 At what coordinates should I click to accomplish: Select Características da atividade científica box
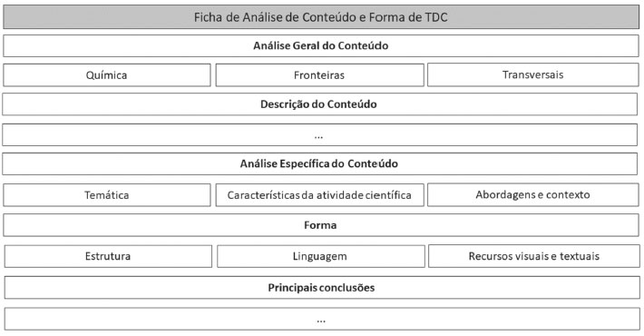319,195
